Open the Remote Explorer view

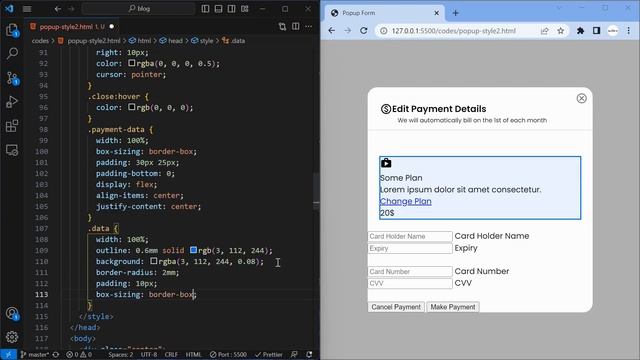12,150
